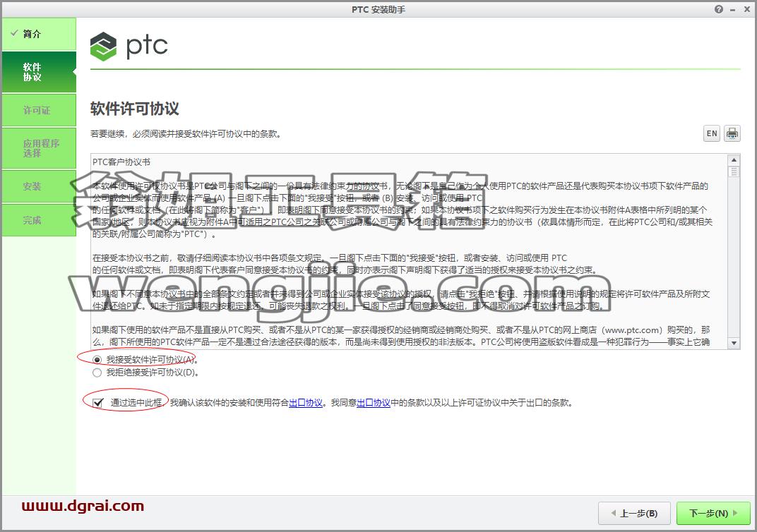757x532 pixels.
Task: Click scrollbar down arrow in agreement text
Action: tap(734, 343)
